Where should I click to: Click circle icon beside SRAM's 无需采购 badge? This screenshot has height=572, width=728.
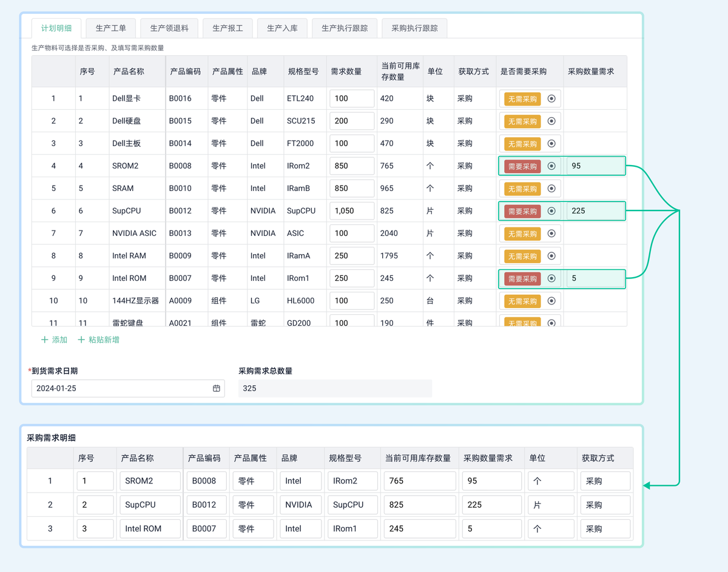pos(551,188)
